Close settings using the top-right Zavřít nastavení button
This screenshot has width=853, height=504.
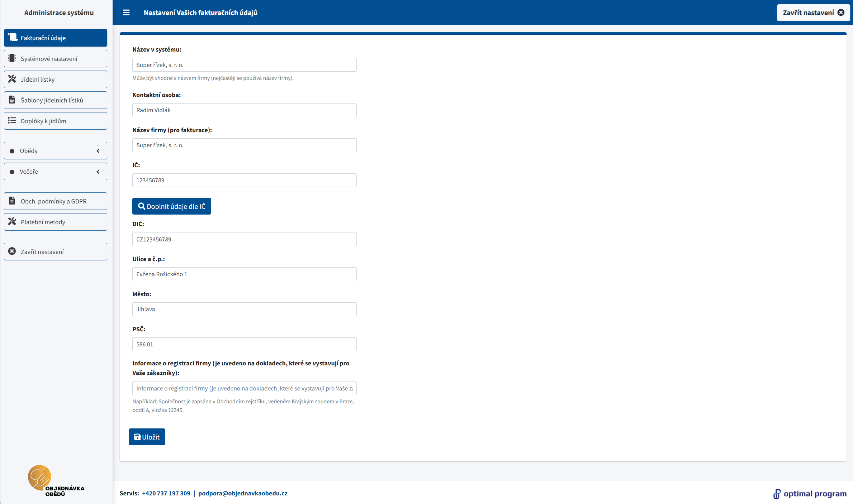pos(813,13)
